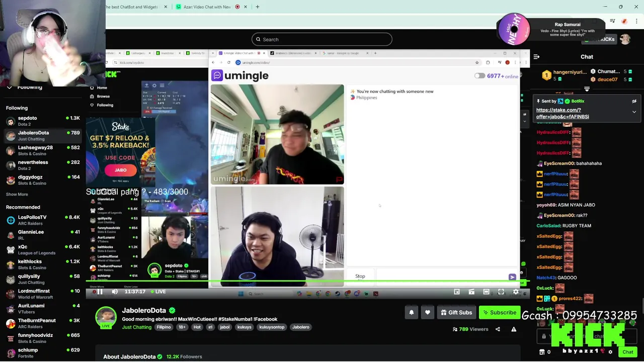Select the kukuys stream tag
This screenshot has width=644, height=362.
tap(244, 327)
